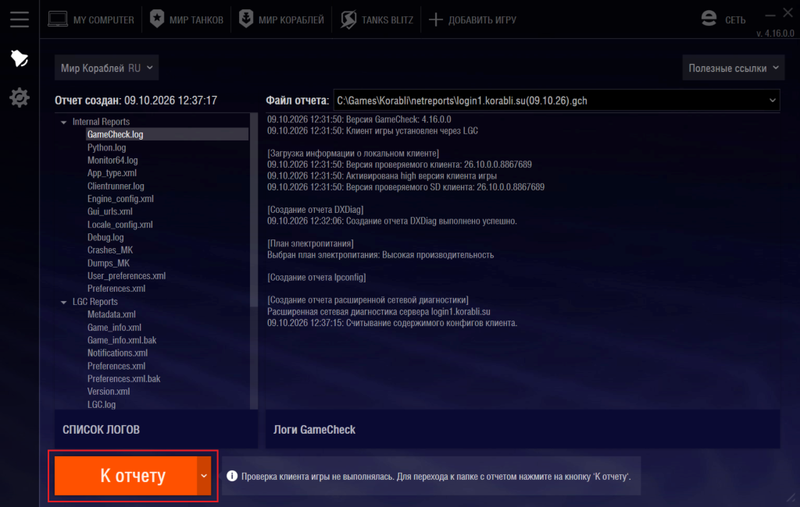The height and width of the screenshot is (507, 800).
Task: Open the СЕТЬ section
Action: pyautogui.click(x=723, y=20)
